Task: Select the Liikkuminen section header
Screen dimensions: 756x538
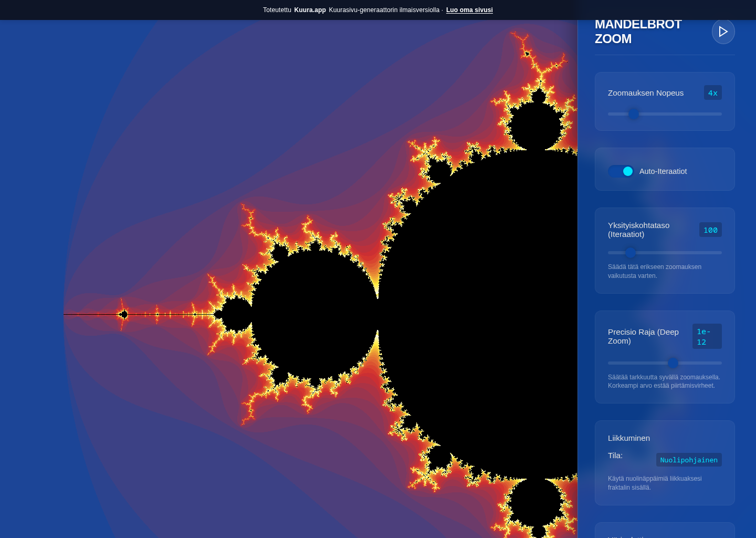Action: pos(629,438)
